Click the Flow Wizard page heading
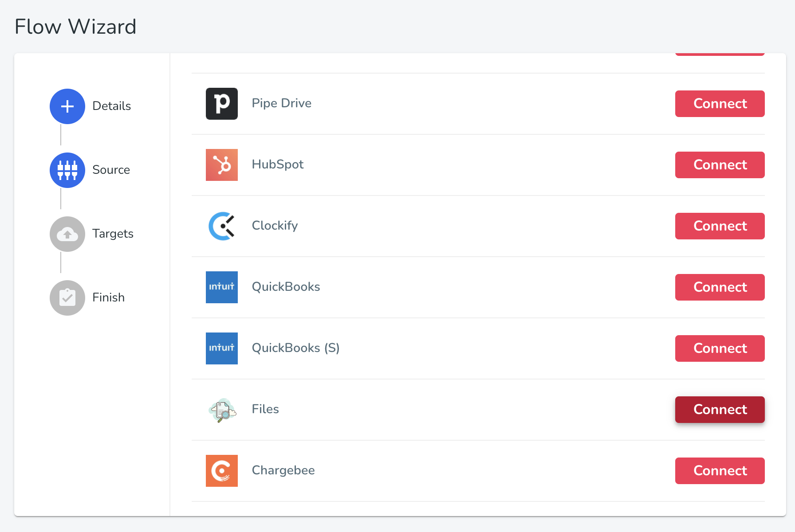This screenshot has height=532, width=795. point(75,27)
